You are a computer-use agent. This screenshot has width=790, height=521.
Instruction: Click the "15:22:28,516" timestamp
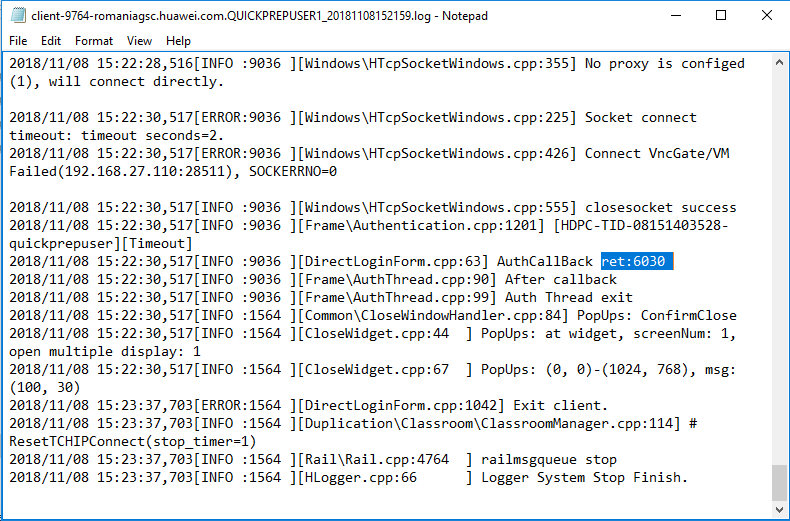145,63
